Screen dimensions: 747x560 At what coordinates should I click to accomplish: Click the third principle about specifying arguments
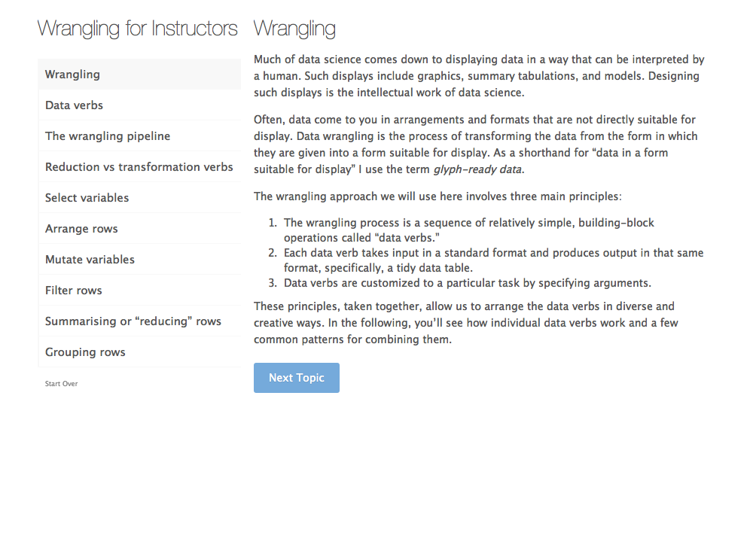pos(467,284)
